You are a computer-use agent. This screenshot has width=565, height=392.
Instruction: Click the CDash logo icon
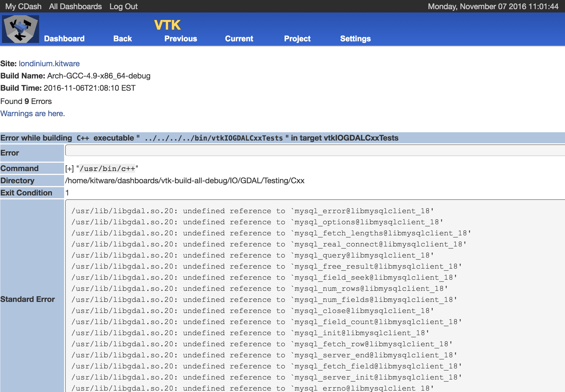[x=21, y=29]
